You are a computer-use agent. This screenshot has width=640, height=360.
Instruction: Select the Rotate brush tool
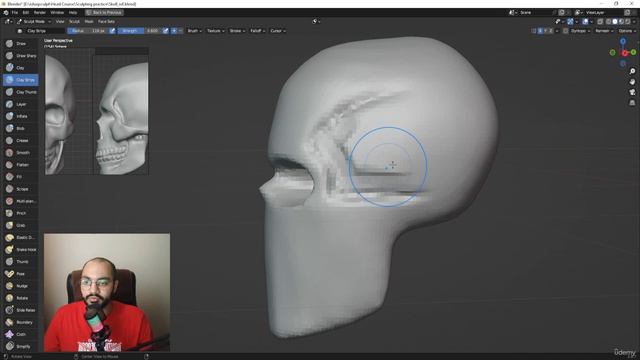tap(20, 298)
